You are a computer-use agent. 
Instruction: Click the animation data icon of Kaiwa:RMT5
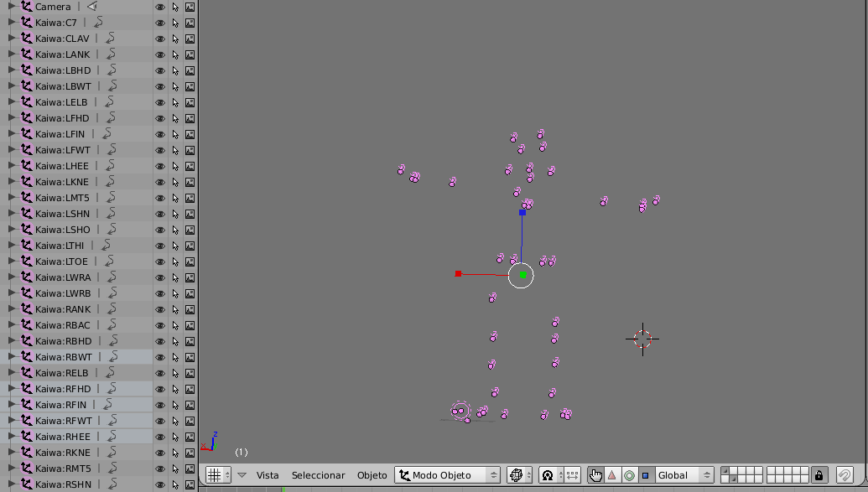coord(112,469)
